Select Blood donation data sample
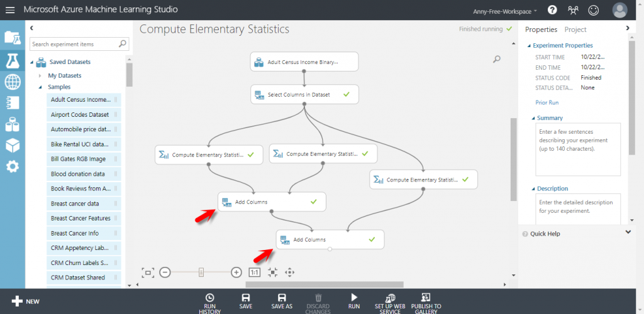 [x=84, y=174]
